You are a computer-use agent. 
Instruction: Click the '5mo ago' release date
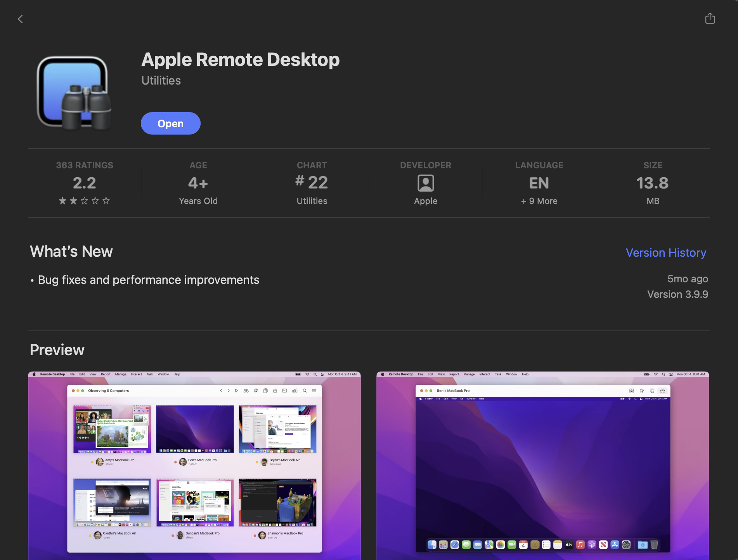(x=688, y=279)
